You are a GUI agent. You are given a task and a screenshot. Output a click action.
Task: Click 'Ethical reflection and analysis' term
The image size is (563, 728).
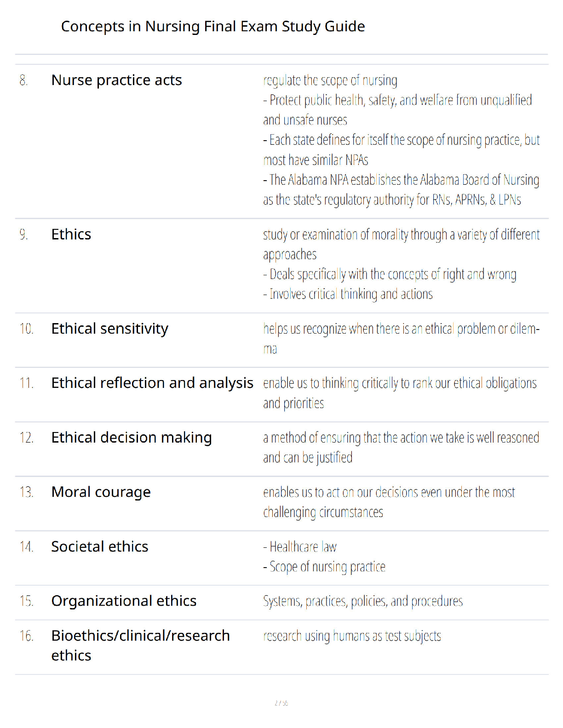pos(152,383)
